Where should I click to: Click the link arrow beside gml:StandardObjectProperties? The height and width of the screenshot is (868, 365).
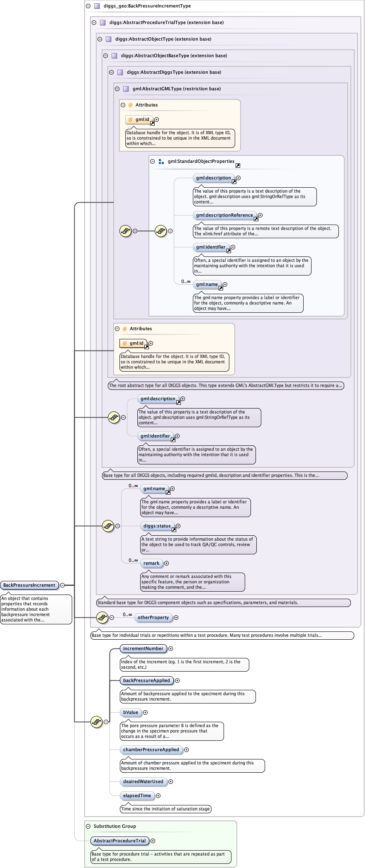coord(238,165)
